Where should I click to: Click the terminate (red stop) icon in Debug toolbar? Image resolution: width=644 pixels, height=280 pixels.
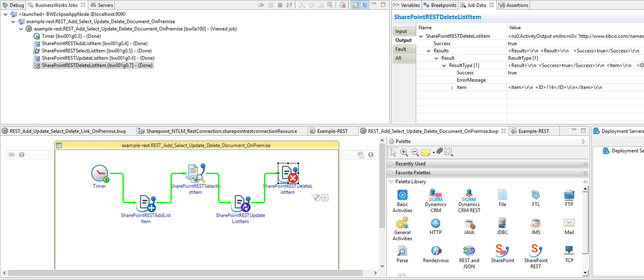coord(343,5)
